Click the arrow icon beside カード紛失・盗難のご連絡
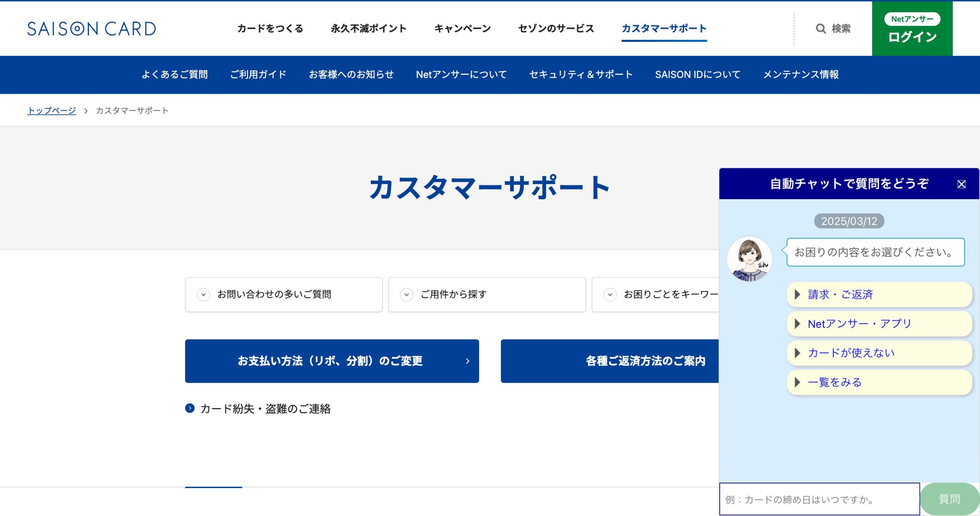 [190, 408]
